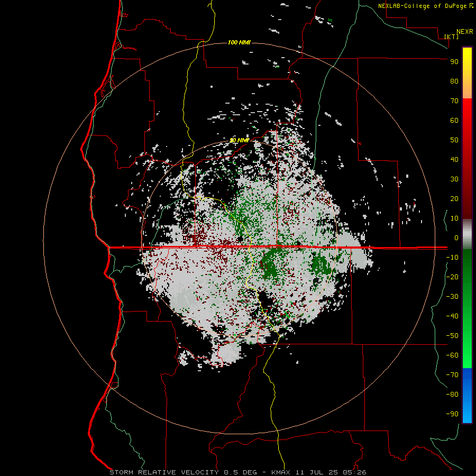
Task: Click the "[KT]" units label
Action: click(452, 36)
